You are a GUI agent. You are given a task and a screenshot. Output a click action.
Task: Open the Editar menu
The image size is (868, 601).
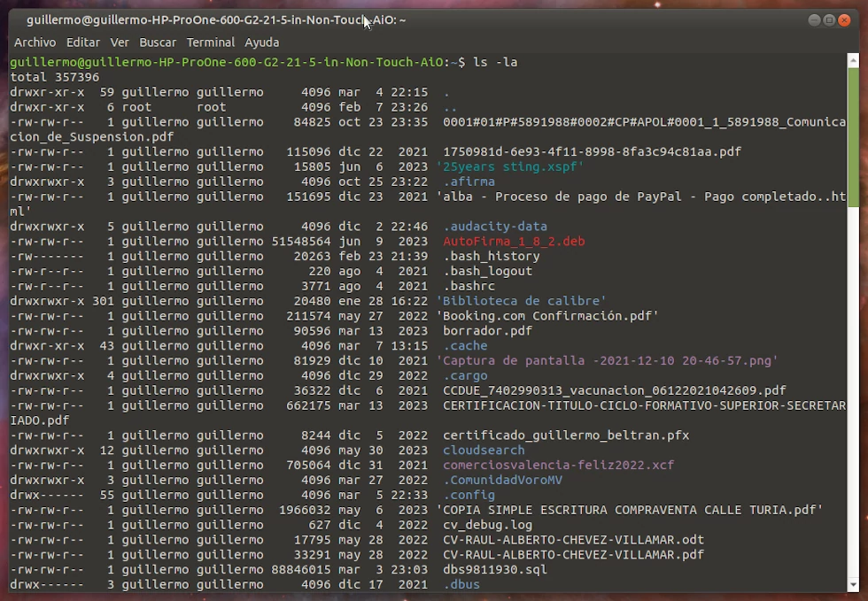[83, 42]
